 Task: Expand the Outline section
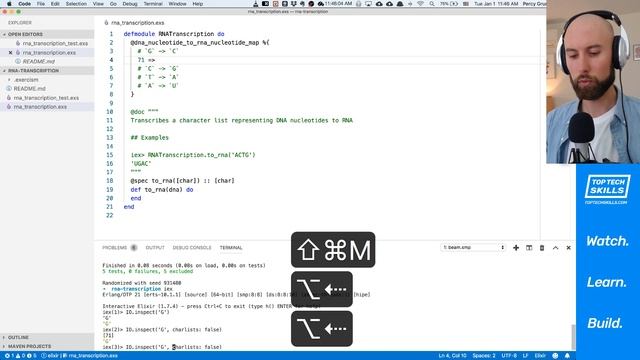47,338
